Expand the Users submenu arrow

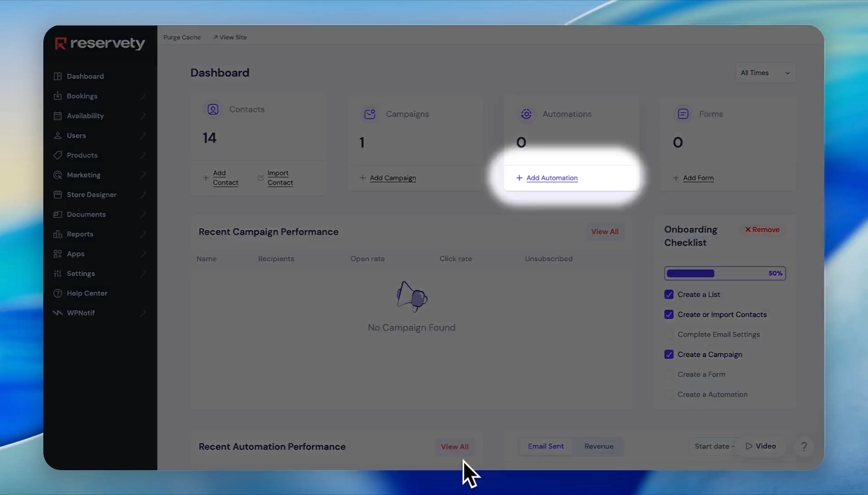point(143,135)
